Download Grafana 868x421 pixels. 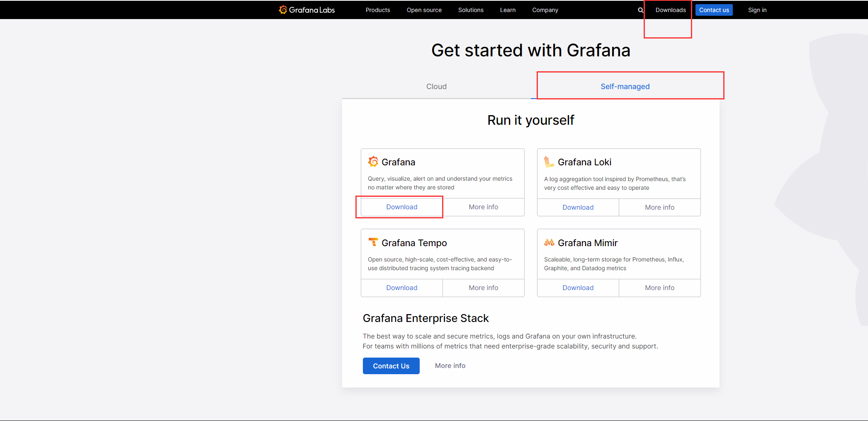[x=402, y=207]
